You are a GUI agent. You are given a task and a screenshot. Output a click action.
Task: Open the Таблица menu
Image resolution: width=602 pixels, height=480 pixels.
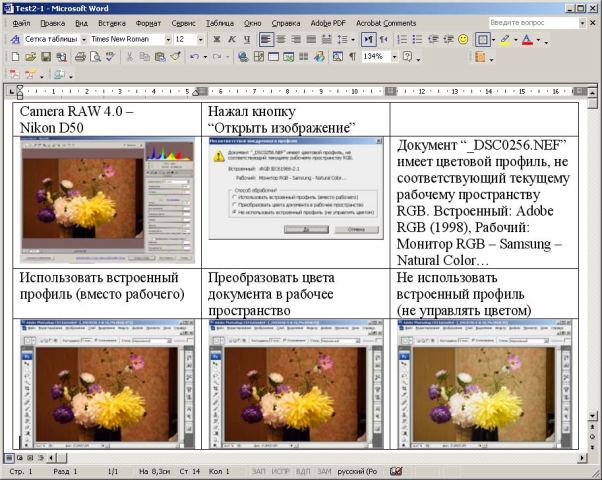(x=220, y=23)
